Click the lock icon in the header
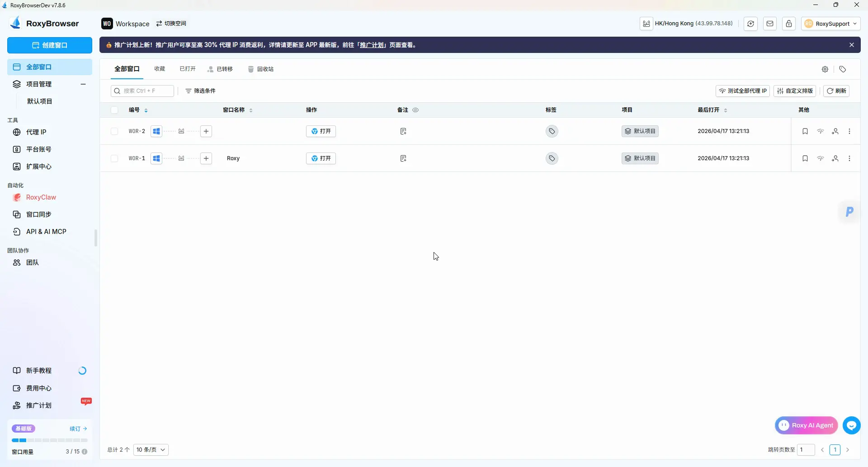Viewport: 868px width, 467px height. click(789, 24)
